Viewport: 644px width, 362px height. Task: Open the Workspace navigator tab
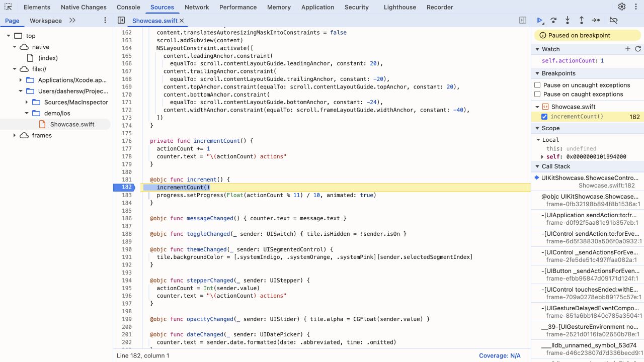pyautogui.click(x=46, y=21)
